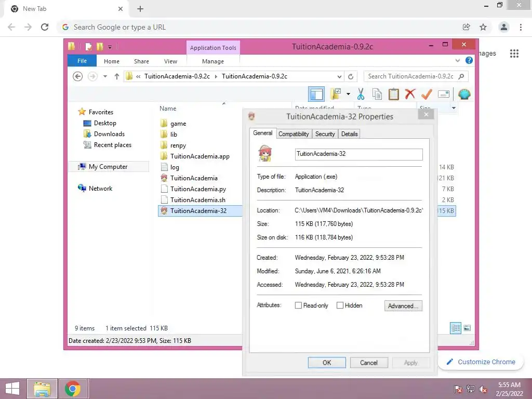532x399 pixels.
Task: Open the Google apps grid
Action: pyautogui.click(x=514, y=54)
